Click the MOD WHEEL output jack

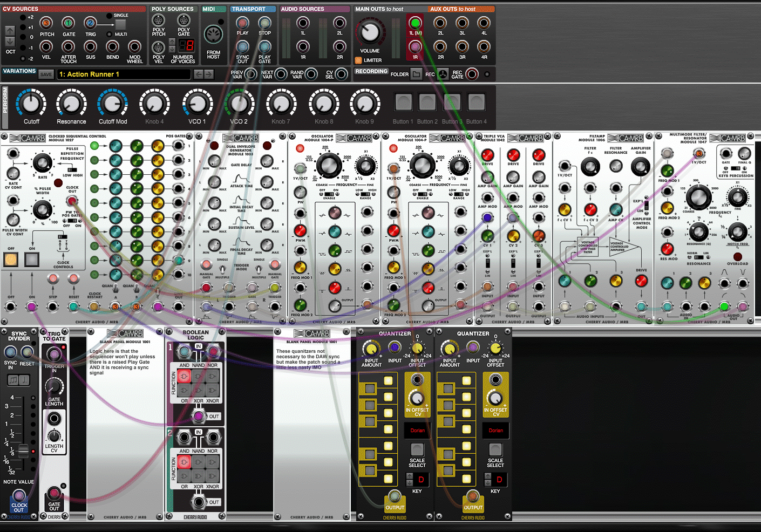[134, 47]
